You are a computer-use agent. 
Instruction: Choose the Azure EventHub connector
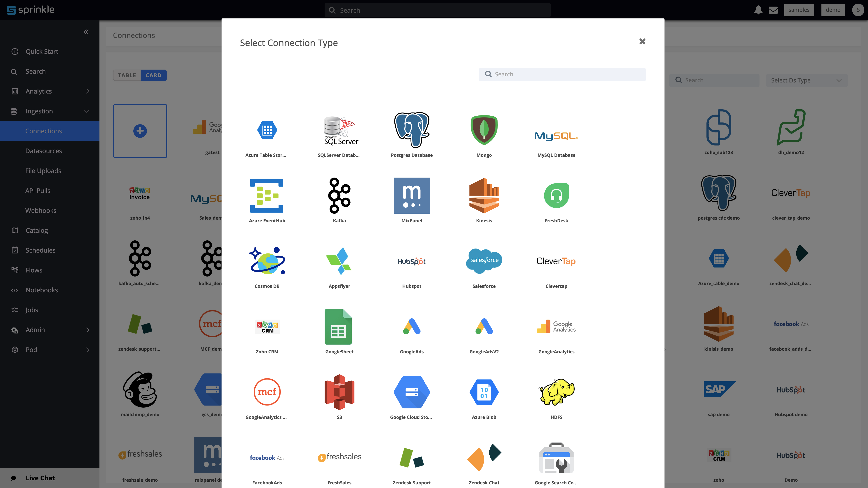[267, 200]
